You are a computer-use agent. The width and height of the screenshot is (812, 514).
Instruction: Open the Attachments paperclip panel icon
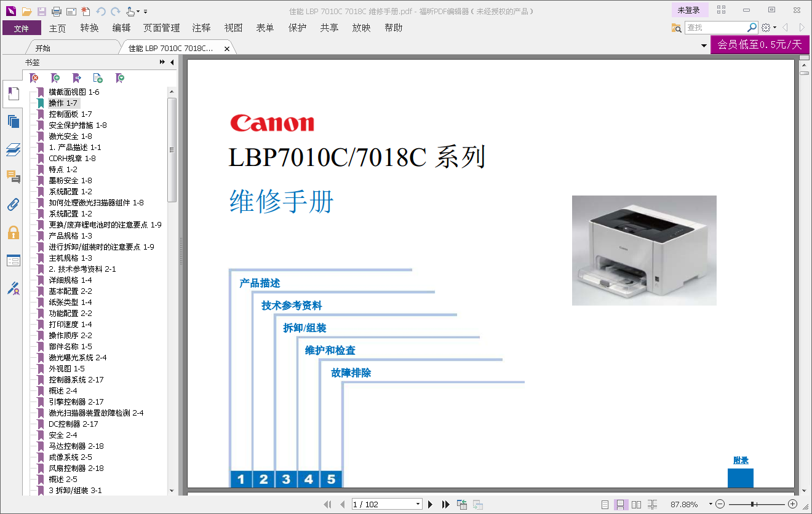point(13,205)
